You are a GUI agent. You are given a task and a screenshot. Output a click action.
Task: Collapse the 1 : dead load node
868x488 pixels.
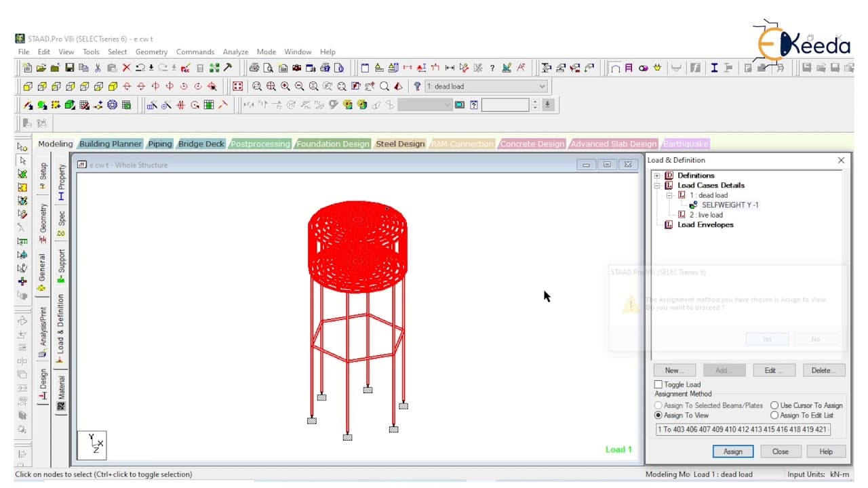point(670,195)
